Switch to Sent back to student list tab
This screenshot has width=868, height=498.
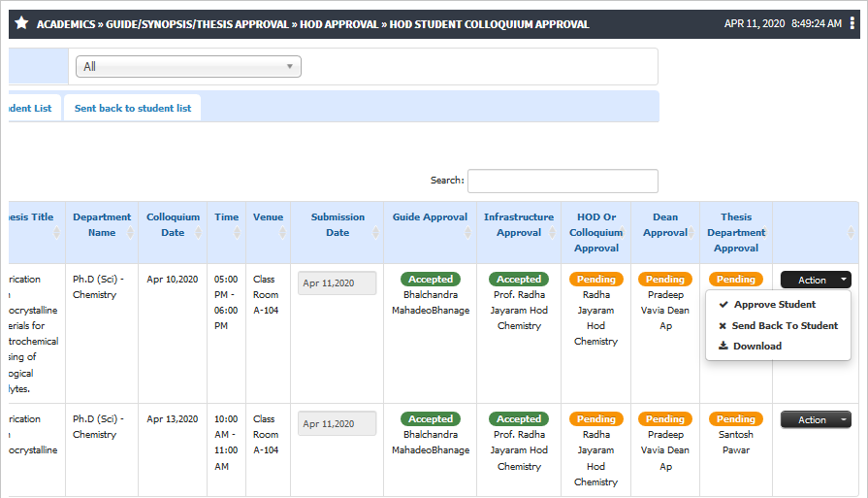[133, 108]
